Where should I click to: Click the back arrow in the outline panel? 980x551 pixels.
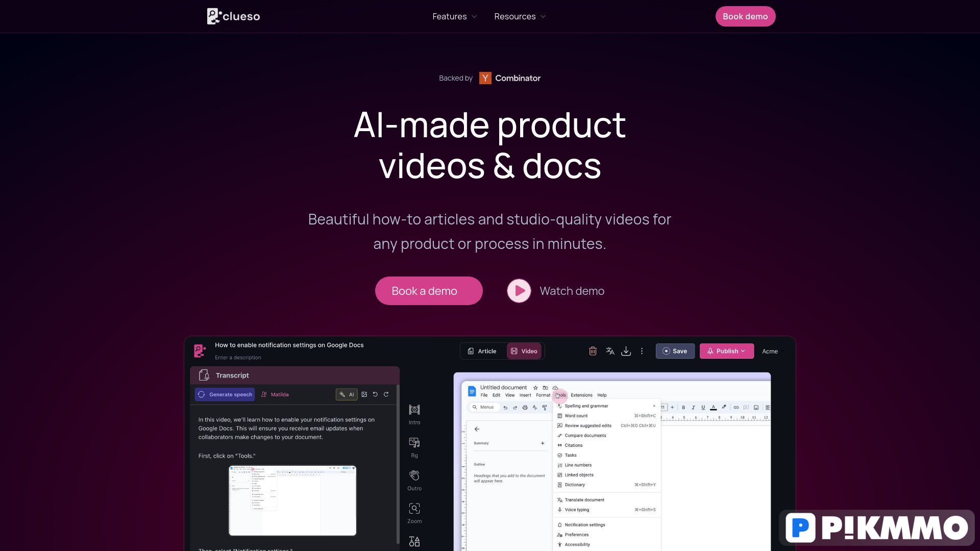click(477, 429)
